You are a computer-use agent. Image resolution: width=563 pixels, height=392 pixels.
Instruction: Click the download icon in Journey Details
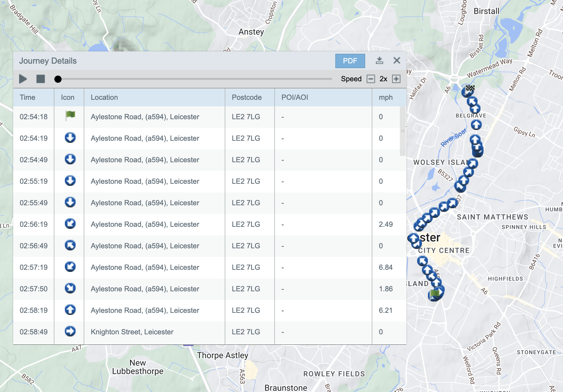coord(379,61)
